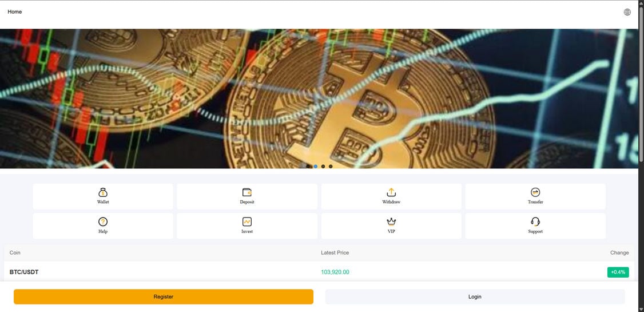Open the Support headset icon
The height and width of the screenshot is (312, 644).
(535, 222)
